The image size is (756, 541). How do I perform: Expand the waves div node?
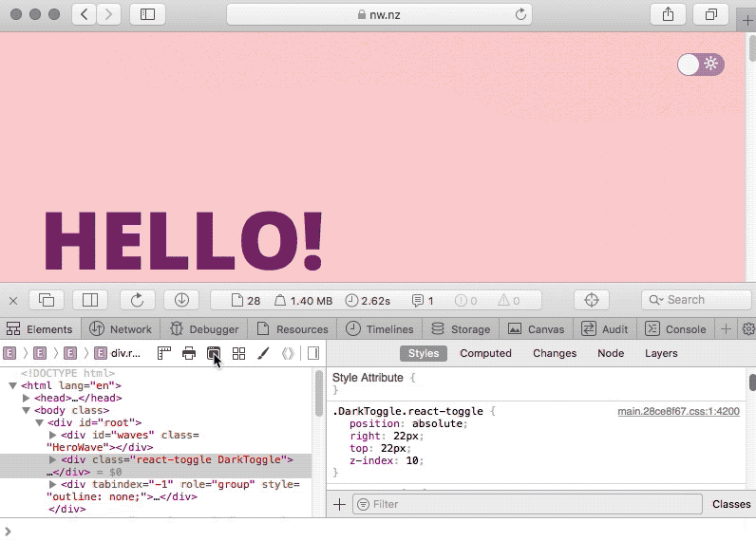tap(53, 435)
